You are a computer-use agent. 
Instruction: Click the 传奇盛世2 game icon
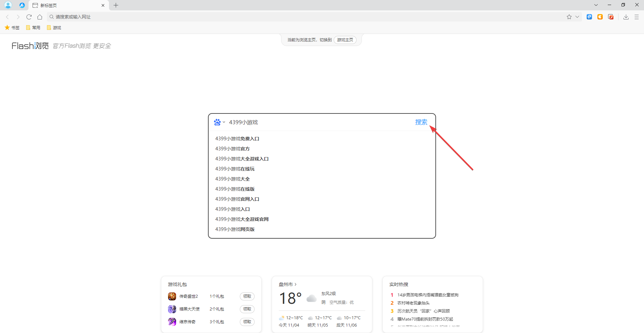click(172, 296)
